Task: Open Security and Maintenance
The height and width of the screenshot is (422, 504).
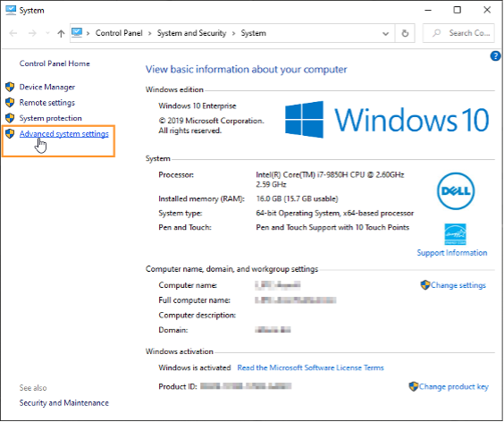Action: (64, 403)
